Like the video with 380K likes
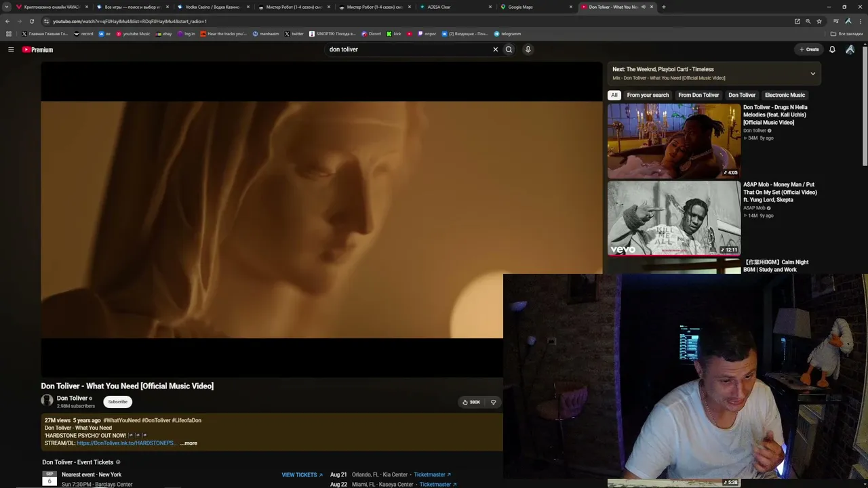 pos(471,402)
